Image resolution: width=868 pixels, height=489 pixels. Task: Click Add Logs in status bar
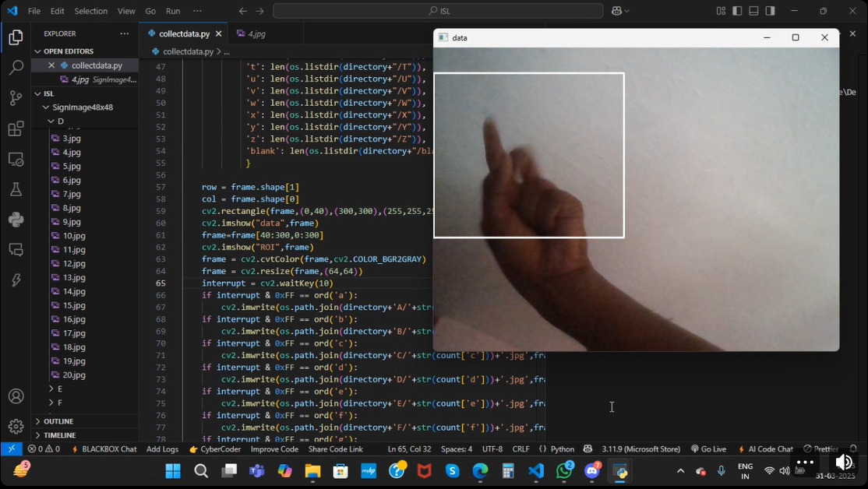point(162,449)
